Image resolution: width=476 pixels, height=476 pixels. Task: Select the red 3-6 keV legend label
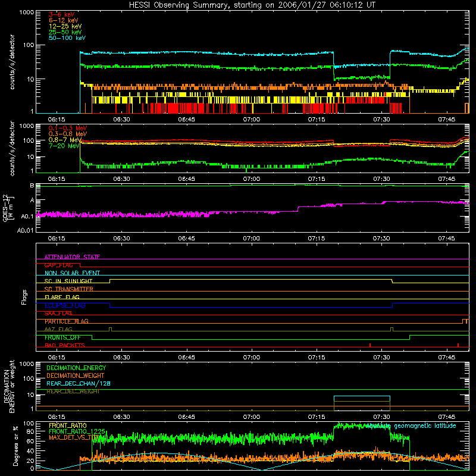[62, 14]
